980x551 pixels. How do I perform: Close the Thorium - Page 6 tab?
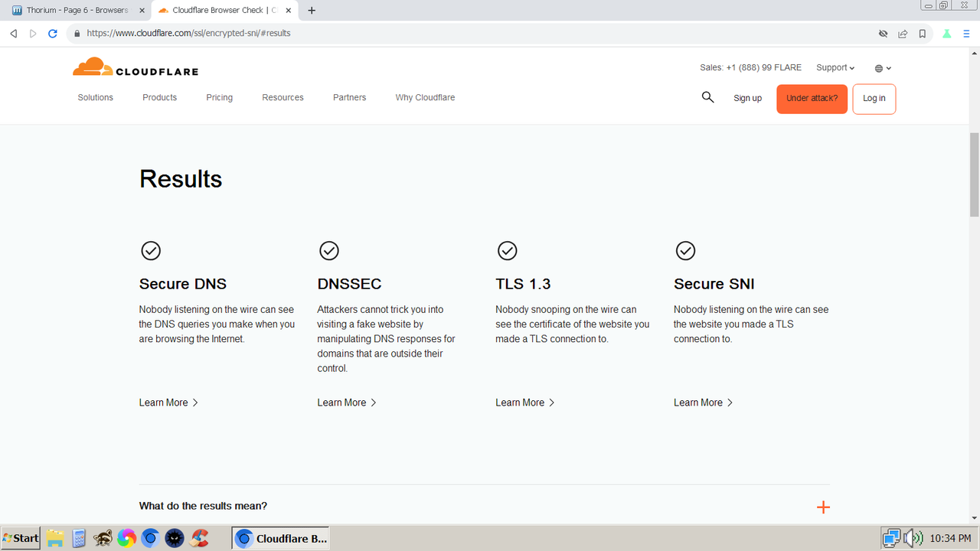point(141,11)
